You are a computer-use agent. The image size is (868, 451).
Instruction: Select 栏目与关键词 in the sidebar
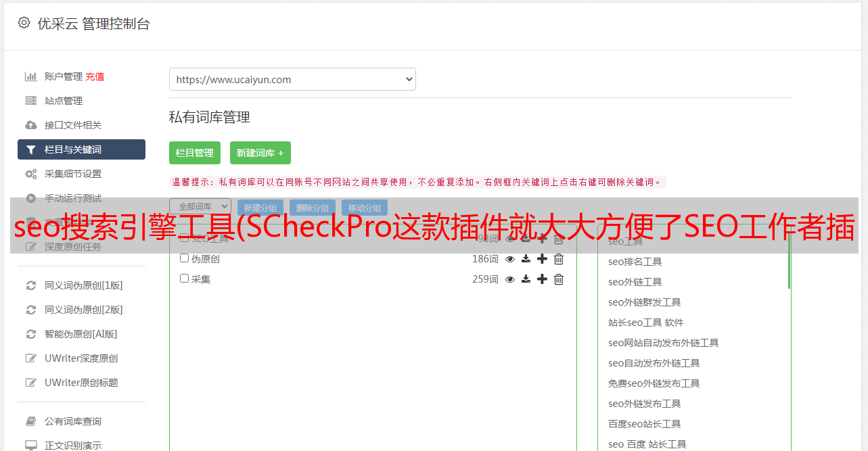point(81,149)
